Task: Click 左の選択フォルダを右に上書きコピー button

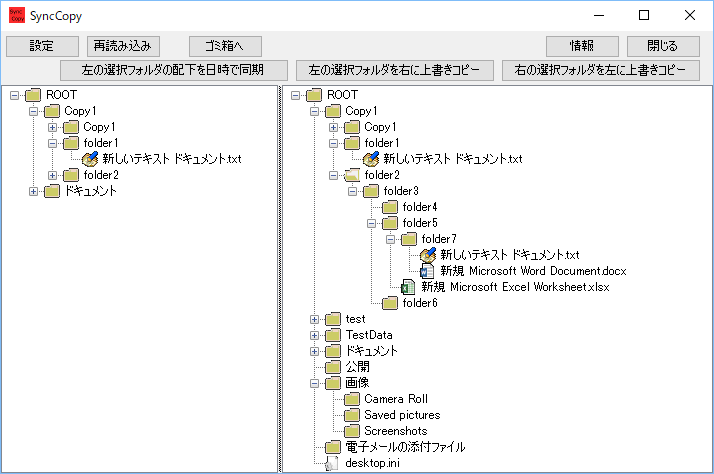Action: tap(394, 70)
